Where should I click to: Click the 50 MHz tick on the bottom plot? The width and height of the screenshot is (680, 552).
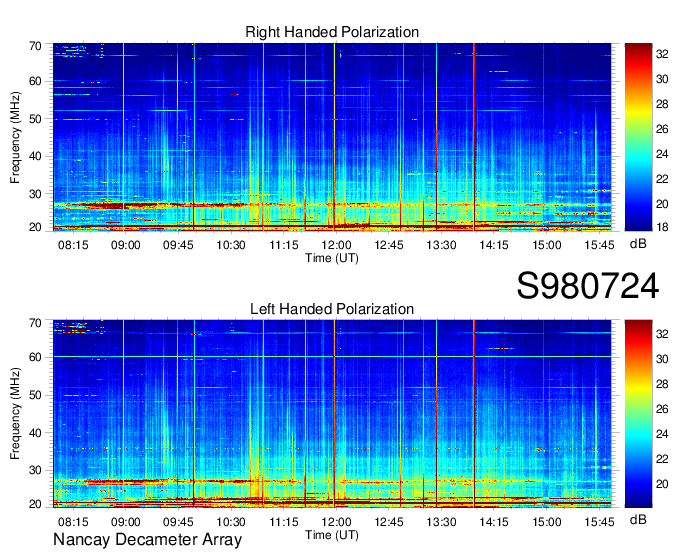35,395
